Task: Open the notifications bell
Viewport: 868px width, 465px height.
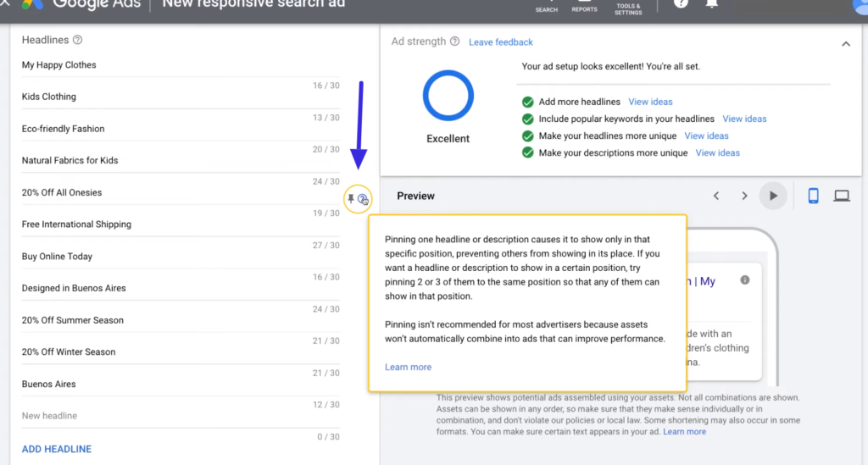Action: (712, 3)
